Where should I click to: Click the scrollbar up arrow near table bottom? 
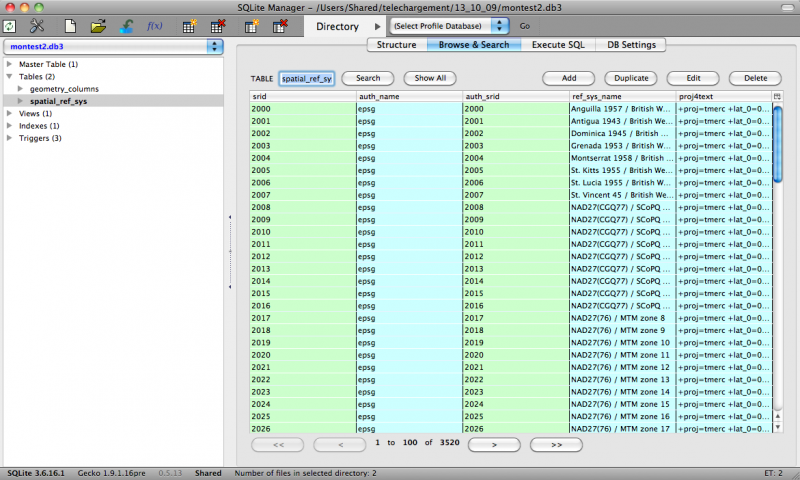pyautogui.click(x=778, y=416)
